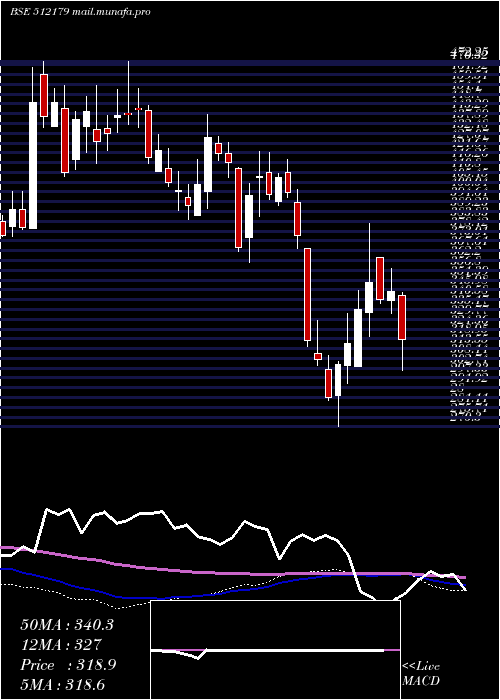Click the tall white candlestick near the left edge
Image resolution: width=500 pixels, height=700 pixels.
point(33,165)
